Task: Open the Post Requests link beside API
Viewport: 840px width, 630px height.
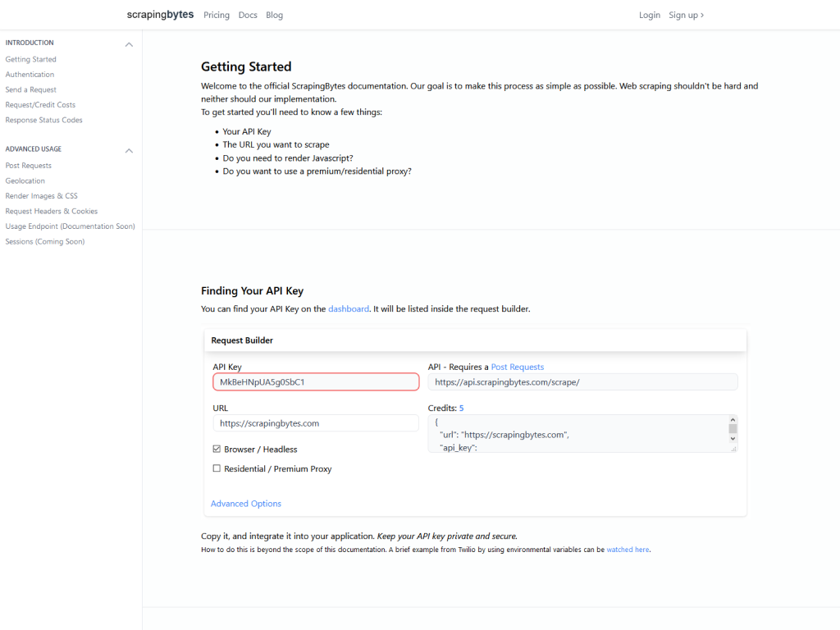Action: [x=517, y=367]
